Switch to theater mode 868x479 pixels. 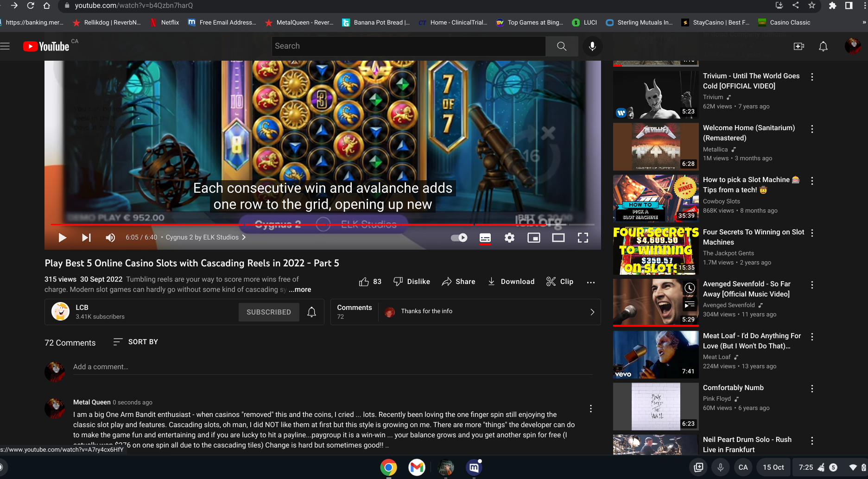tap(558, 238)
